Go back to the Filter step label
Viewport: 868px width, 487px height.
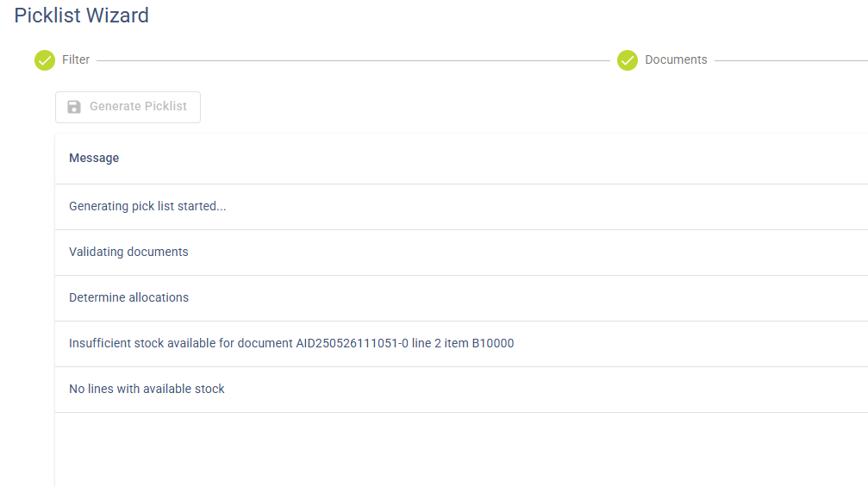point(76,60)
